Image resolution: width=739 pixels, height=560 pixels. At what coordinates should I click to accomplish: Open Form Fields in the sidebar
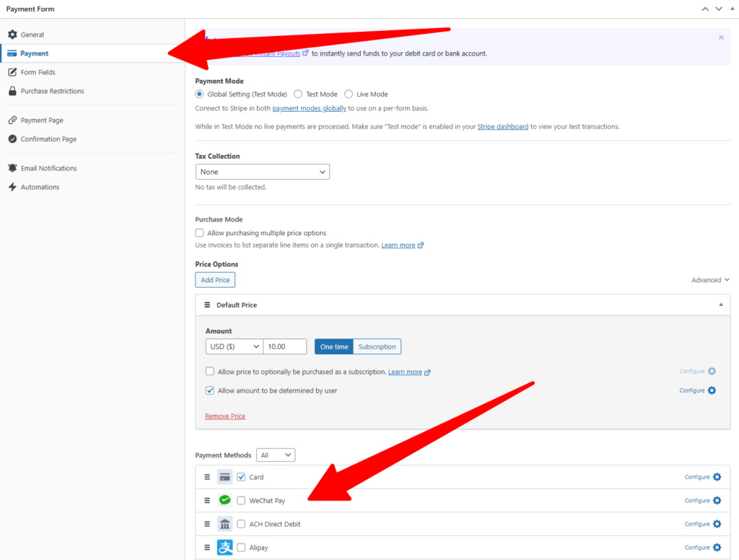38,72
